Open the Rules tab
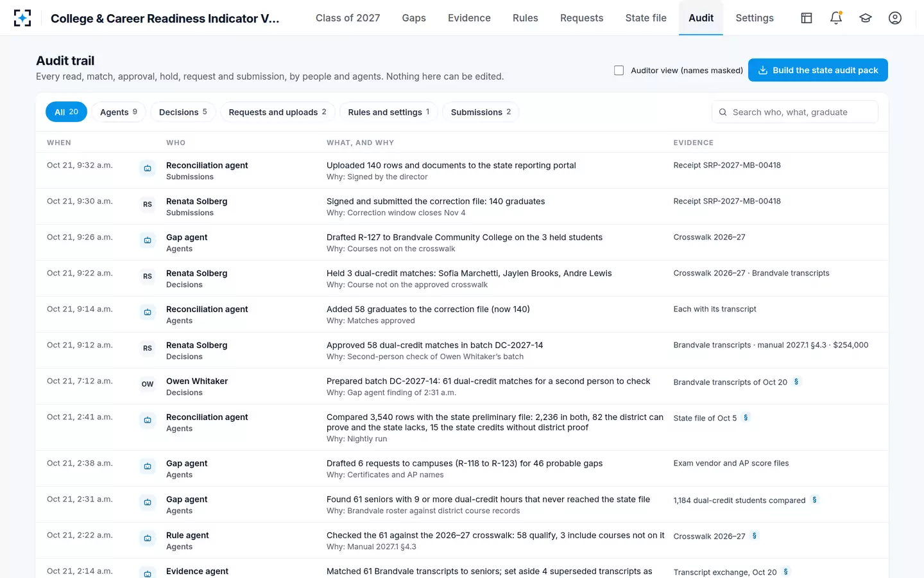The image size is (924, 578). pos(526,18)
